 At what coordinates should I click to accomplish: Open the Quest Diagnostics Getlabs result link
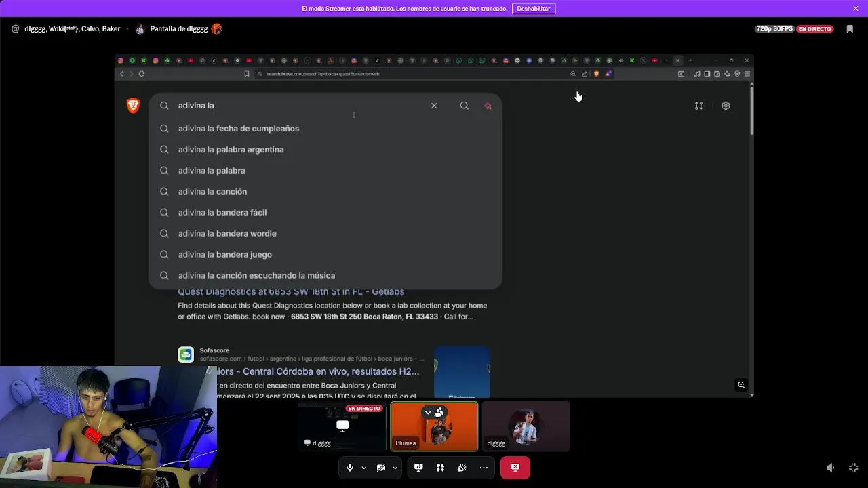(291, 292)
